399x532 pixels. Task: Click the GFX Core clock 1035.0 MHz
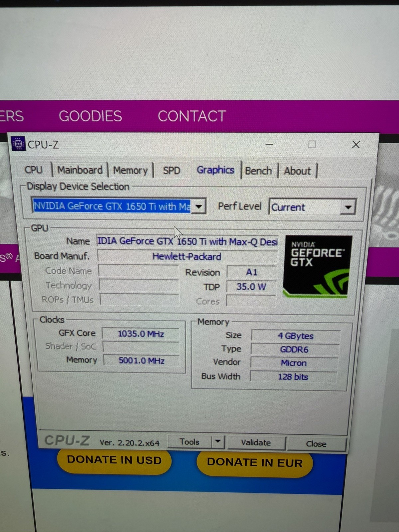click(141, 333)
